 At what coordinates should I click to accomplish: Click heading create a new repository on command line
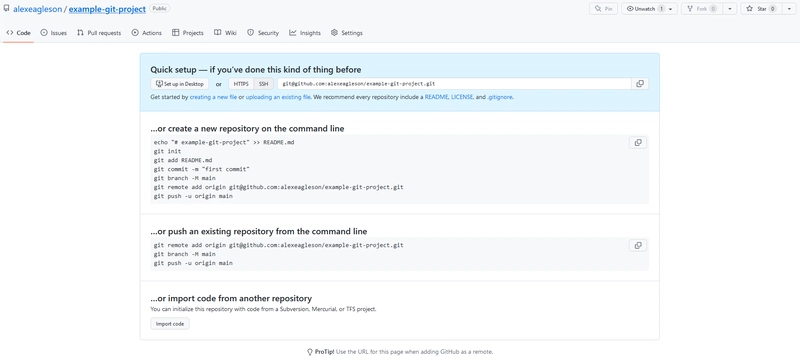click(247, 129)
